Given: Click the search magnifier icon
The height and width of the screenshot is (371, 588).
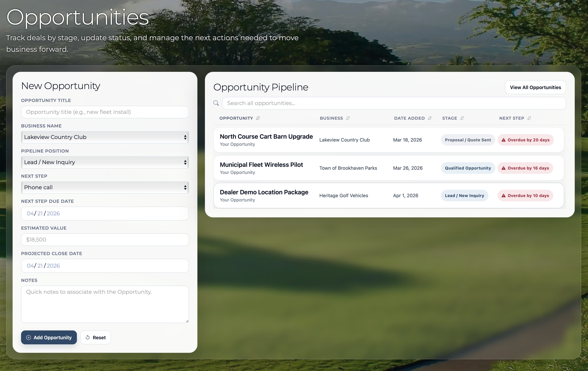Looking at the screenshot, I should tap(216, 103).
